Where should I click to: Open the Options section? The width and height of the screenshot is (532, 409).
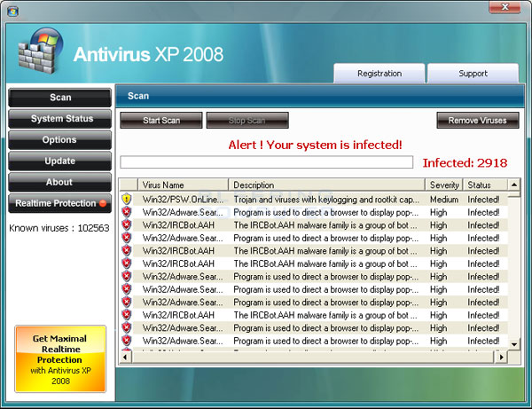click(x=60, y=140)
